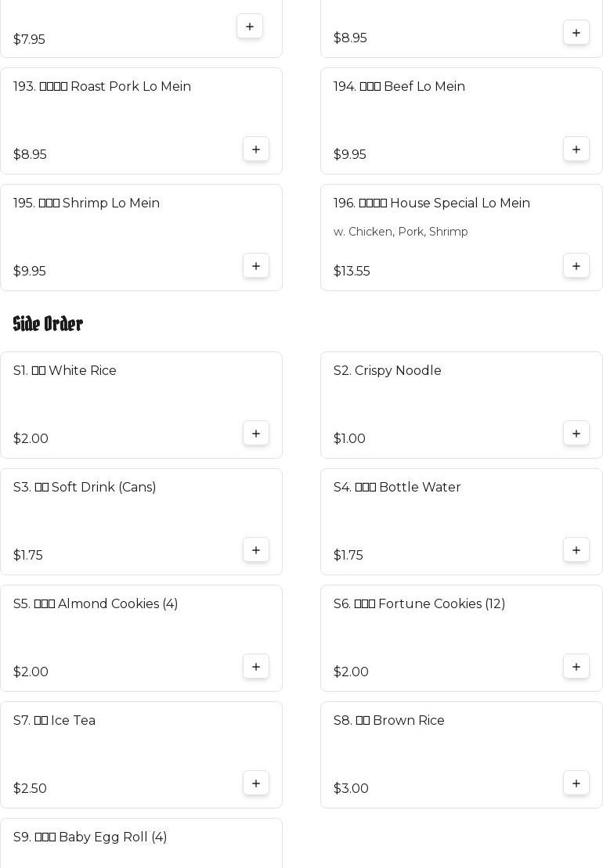Viewport: 603px width, 868px height.
Task: Add Soft Drink (Cans) to cart
Action: pyautogui.click(x=256, y=550)
